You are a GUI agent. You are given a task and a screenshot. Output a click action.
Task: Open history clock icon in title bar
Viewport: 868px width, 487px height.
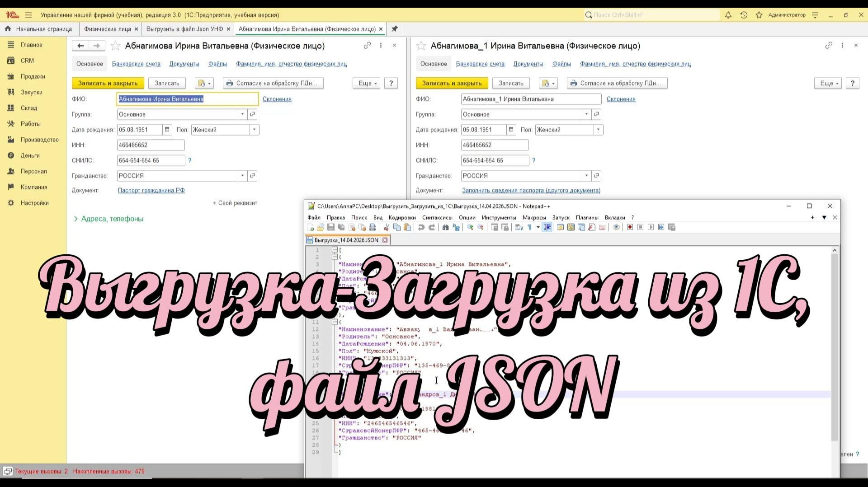coord(744,15)
